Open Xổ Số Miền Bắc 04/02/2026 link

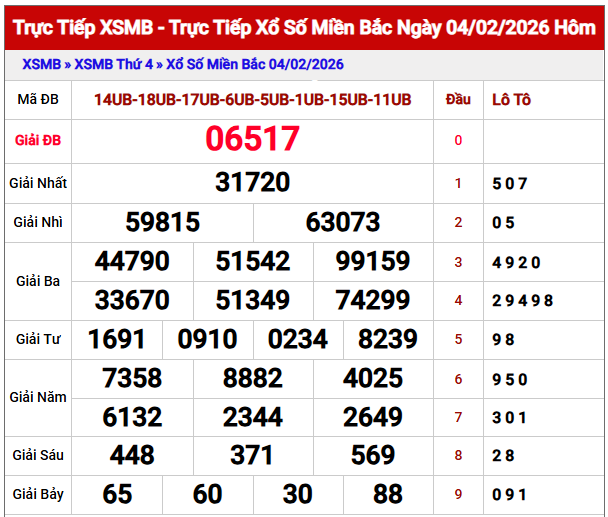tap(255, 65)
